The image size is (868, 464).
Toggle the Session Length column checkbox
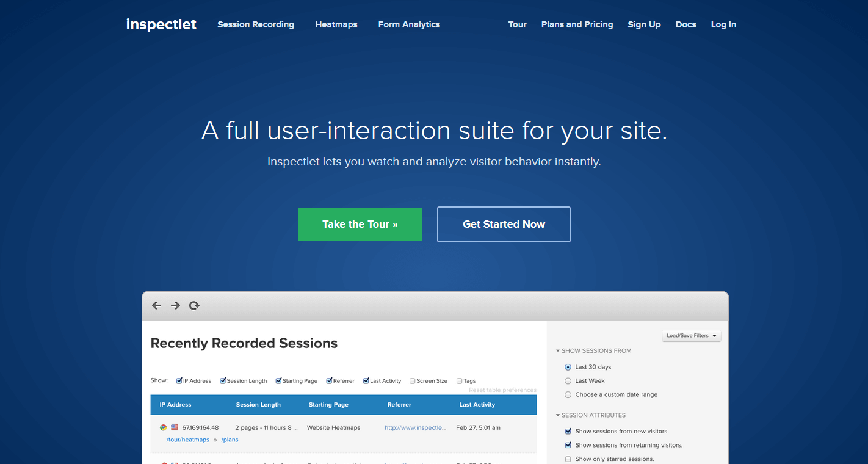click(x=223, y=380)
